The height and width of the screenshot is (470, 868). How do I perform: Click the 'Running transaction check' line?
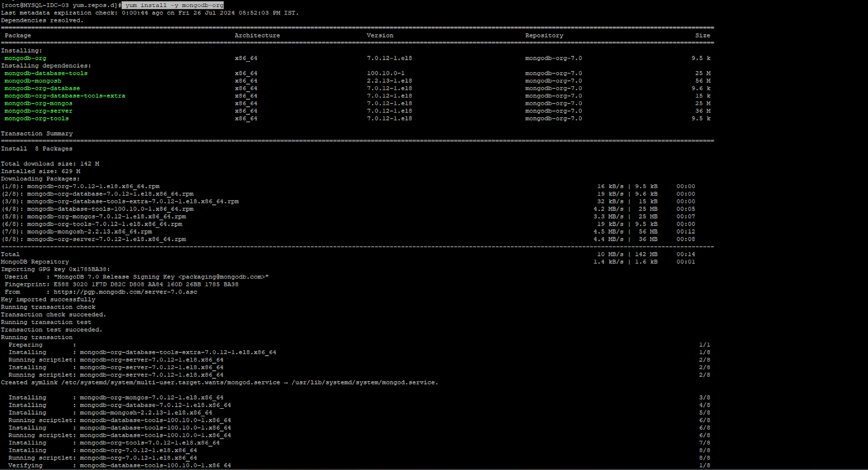tap(48, 307)
